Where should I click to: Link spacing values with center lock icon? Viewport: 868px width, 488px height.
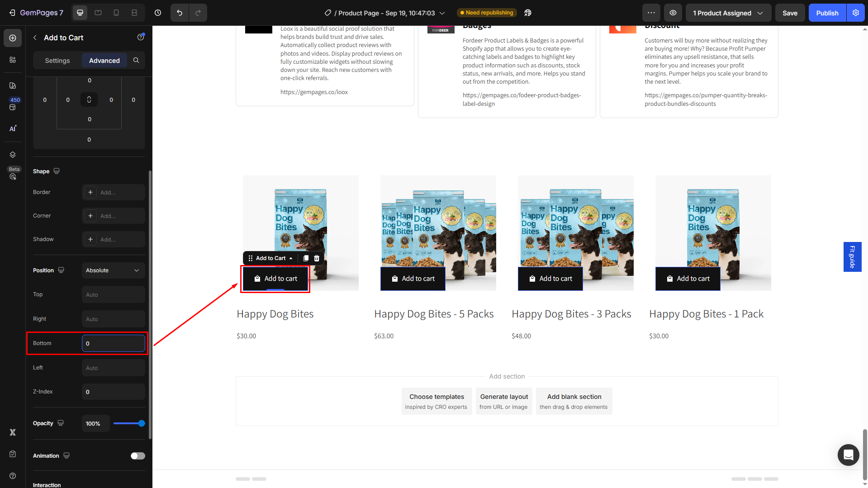[89, 99]
